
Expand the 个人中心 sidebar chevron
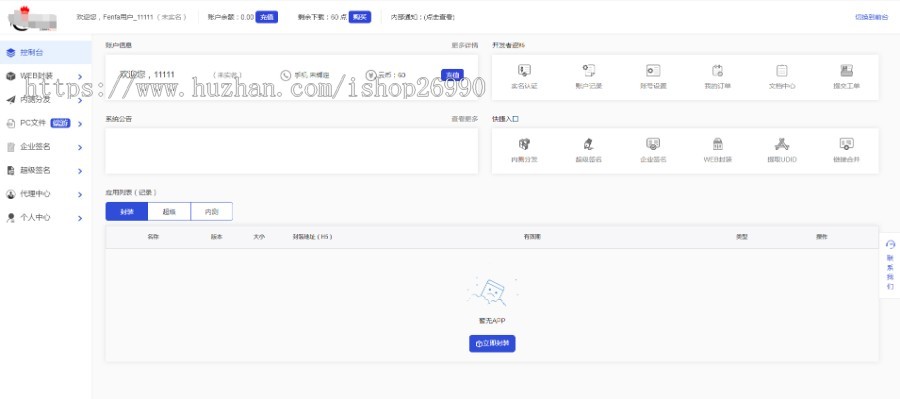coord(80,218)
